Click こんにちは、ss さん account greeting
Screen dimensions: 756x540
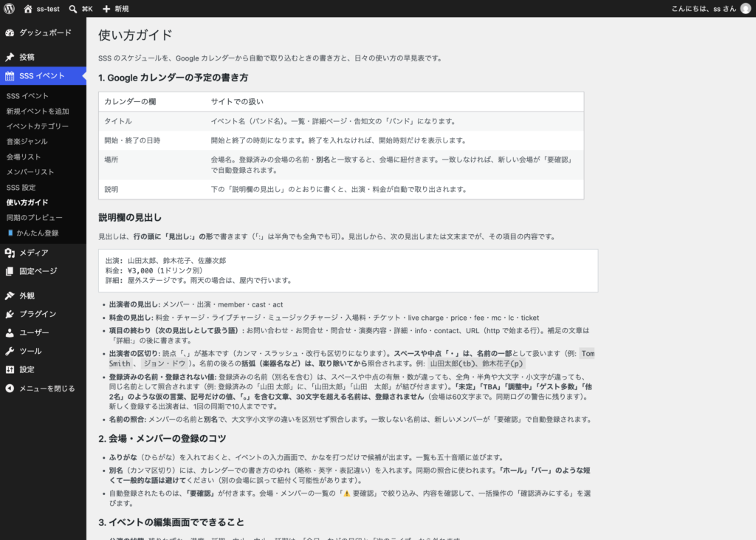pyautogui.click(x=704, y=9)
